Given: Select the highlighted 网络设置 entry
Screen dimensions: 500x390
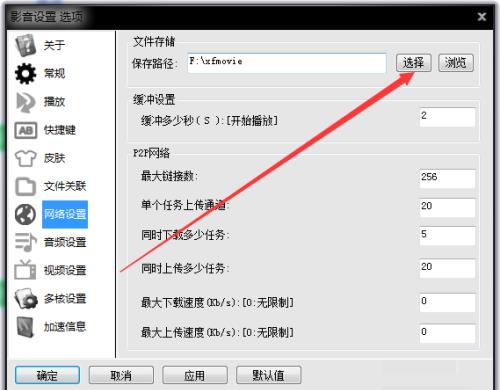Looking at the screenshot, I should (65, 214).
